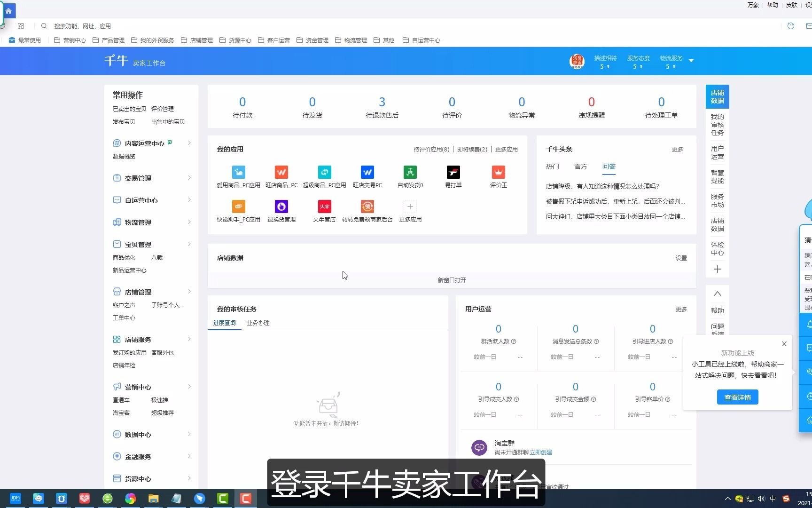The height and width of the screenshot is (508, 812).
Task: Open the header score dropdown arrow
Action: click(x=691, y=61)
